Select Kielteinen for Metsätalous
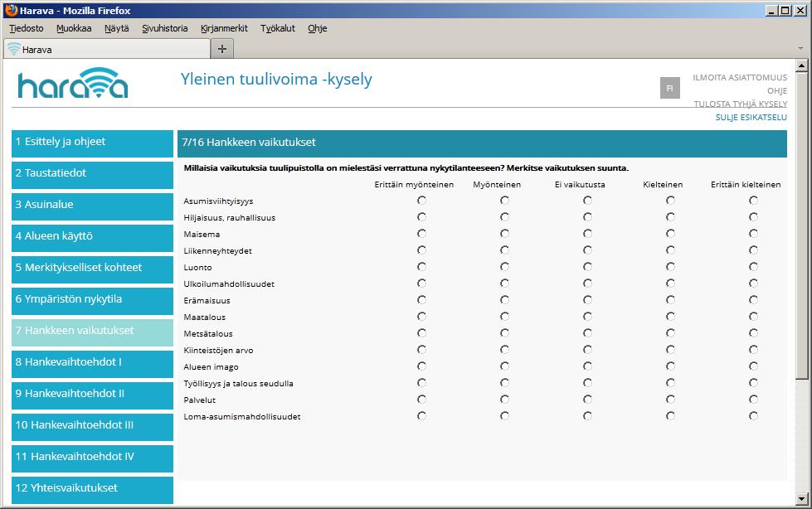Image resolution: width=812 pixels, height=509 pixels. point(671,333)
